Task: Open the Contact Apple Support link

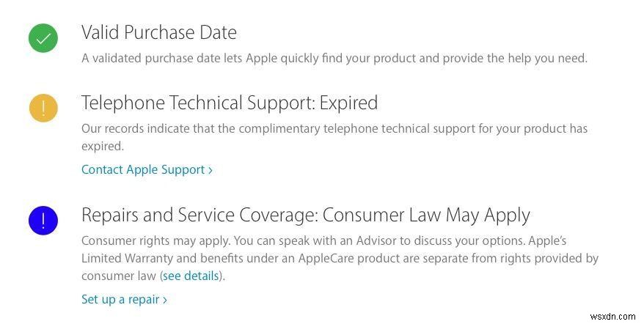Action: click(x=143, y=169)
